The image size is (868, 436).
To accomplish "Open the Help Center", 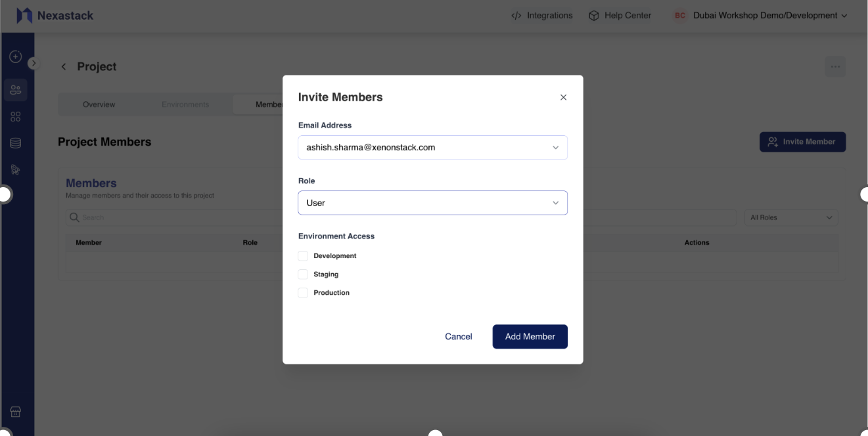I will [x=620, y=15].
